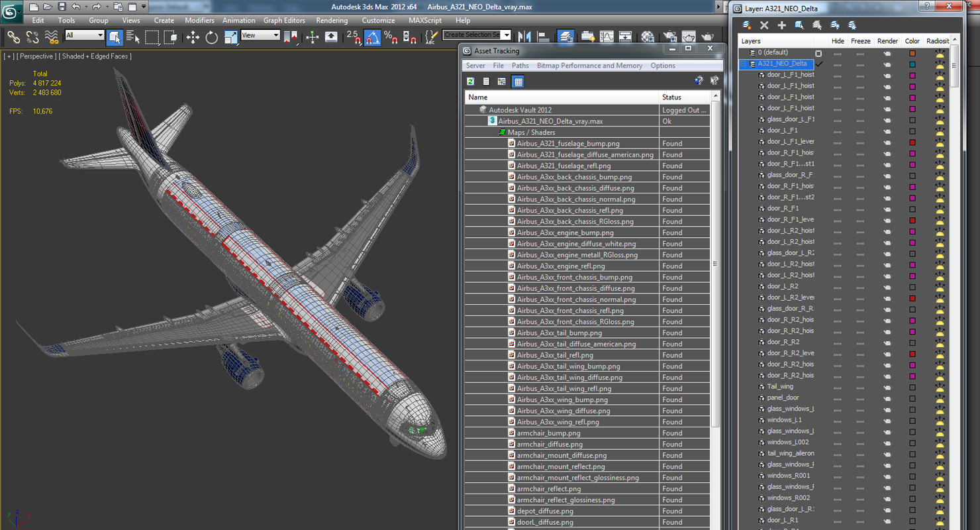Viewport: 980px width, 530px height.
Task: Toggle the Percent Snap tool
Action: pos(391,37)
